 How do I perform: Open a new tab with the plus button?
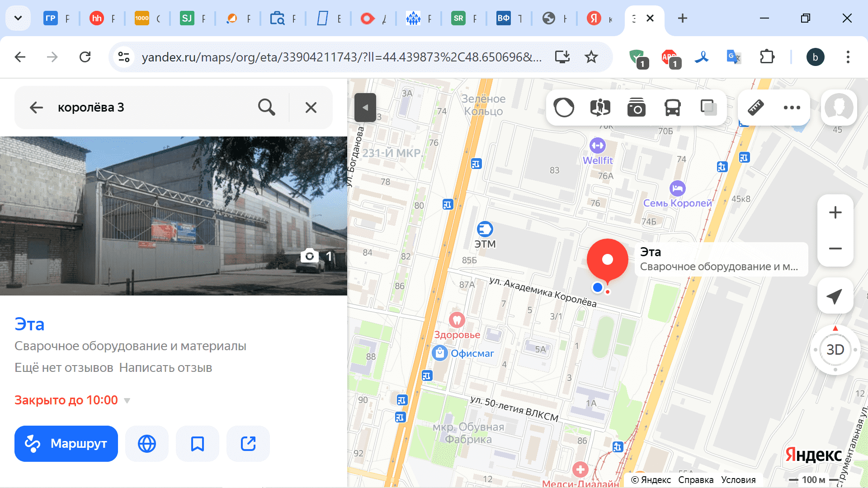point(683,18)
